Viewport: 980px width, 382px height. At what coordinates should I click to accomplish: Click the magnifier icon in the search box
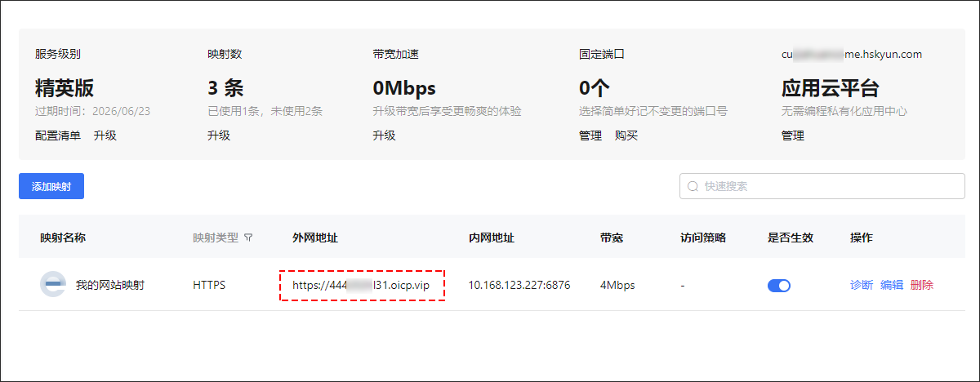pyautogui.click(x=693, y=186)
